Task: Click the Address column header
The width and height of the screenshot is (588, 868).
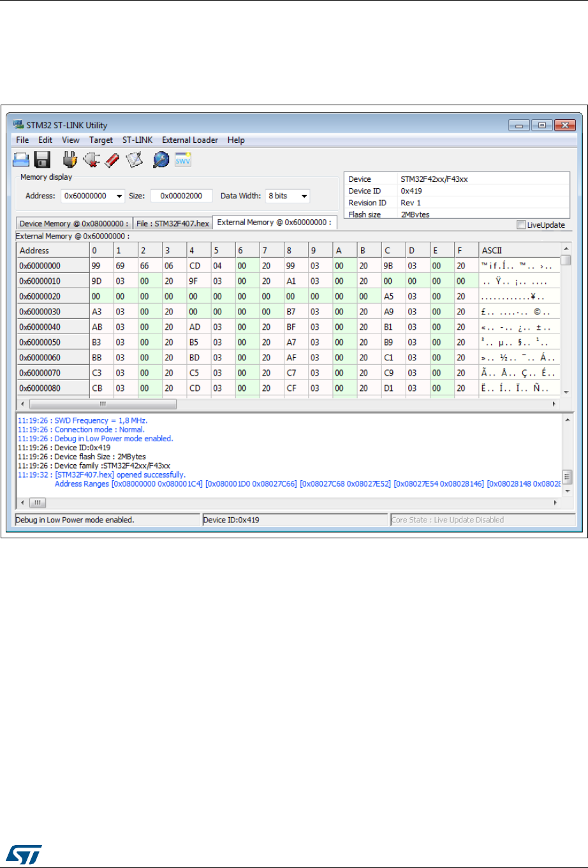Action: point(53,250)
